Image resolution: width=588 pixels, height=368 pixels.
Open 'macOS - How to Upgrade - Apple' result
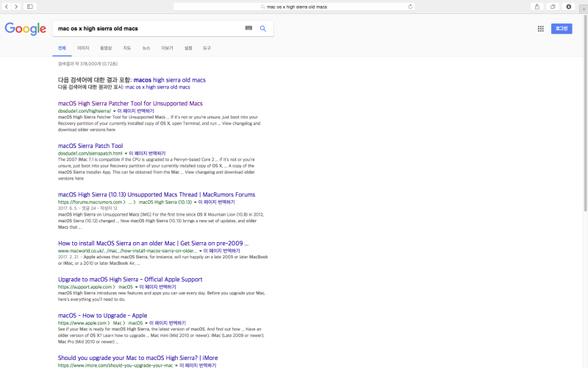[x=102, y=316]
